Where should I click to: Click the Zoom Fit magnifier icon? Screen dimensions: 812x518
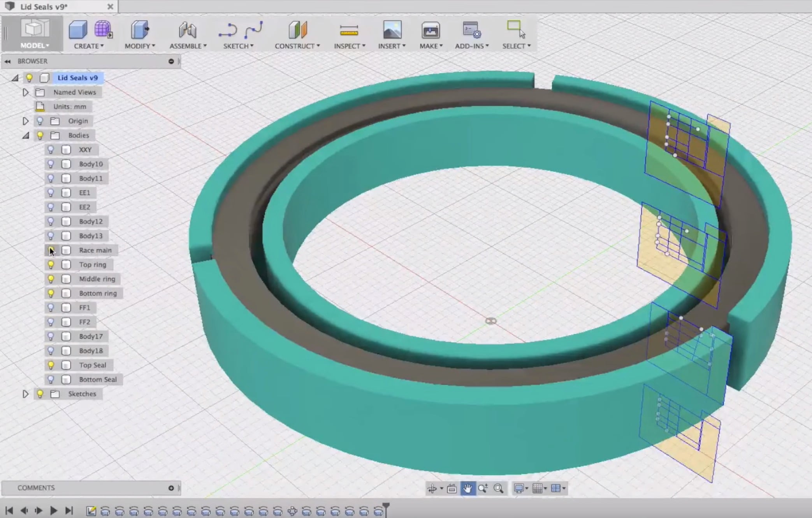pos(498,488)
